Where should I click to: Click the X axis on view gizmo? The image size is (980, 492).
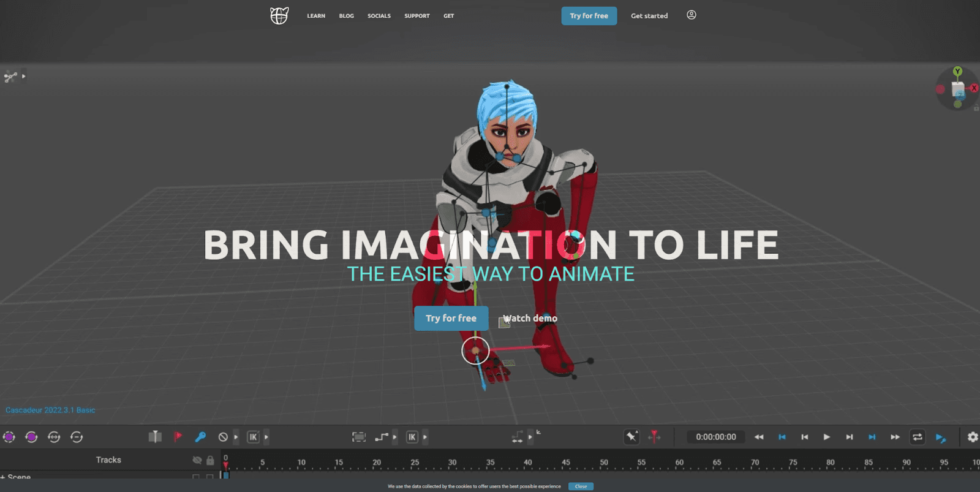(974, 88)
